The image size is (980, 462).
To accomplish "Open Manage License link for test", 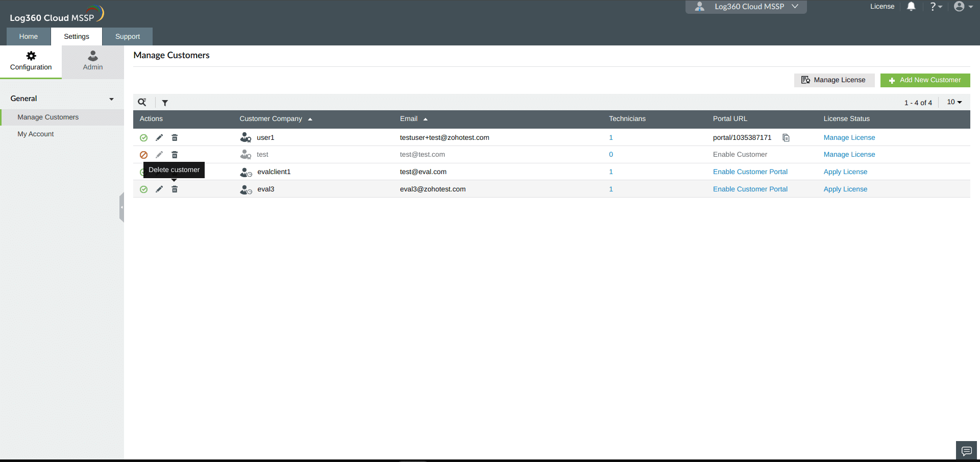I will coord(849,155).
